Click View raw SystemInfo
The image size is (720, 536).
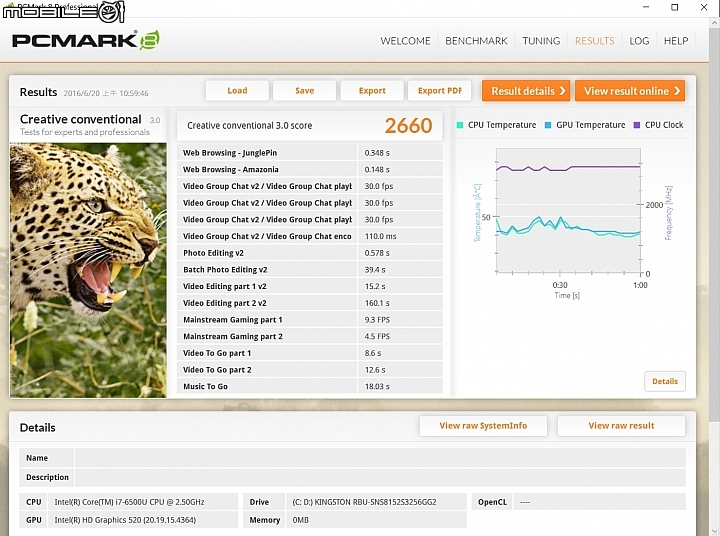point(483,426)
